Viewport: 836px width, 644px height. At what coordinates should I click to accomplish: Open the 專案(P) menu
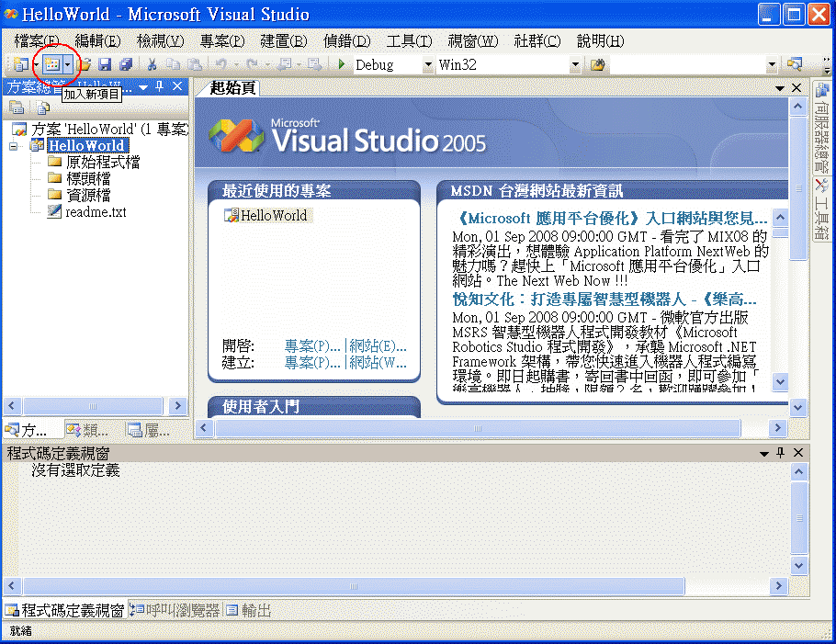[x=222, y=41]
